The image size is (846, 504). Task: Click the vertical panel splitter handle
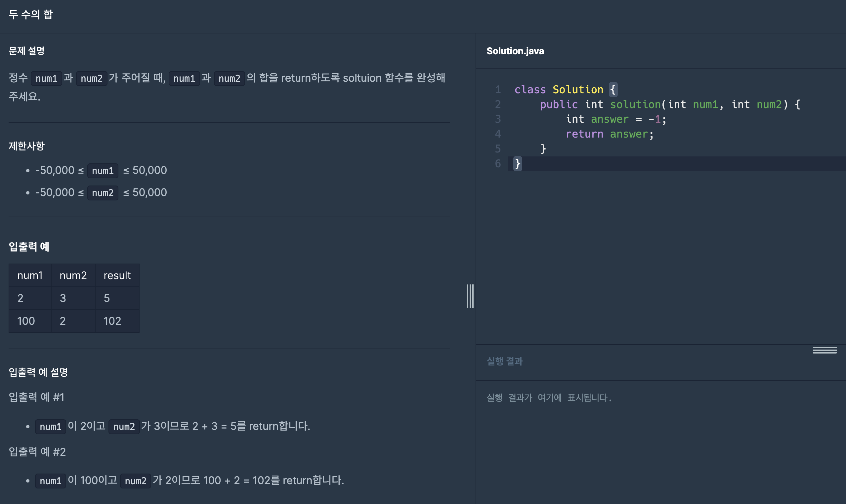pyautogui.click(x=470, y=296)
